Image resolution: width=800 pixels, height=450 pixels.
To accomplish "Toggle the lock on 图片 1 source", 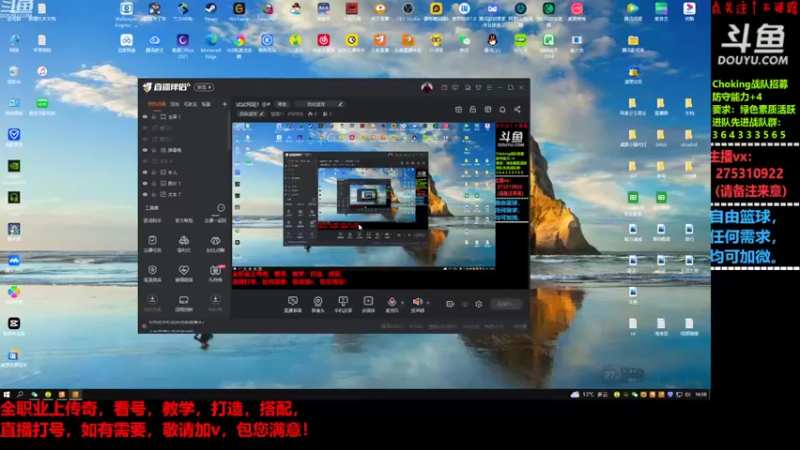I will (154, 183).
